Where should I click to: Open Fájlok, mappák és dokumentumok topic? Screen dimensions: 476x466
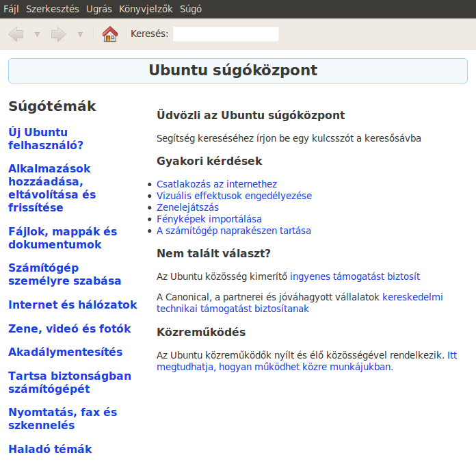63,238
